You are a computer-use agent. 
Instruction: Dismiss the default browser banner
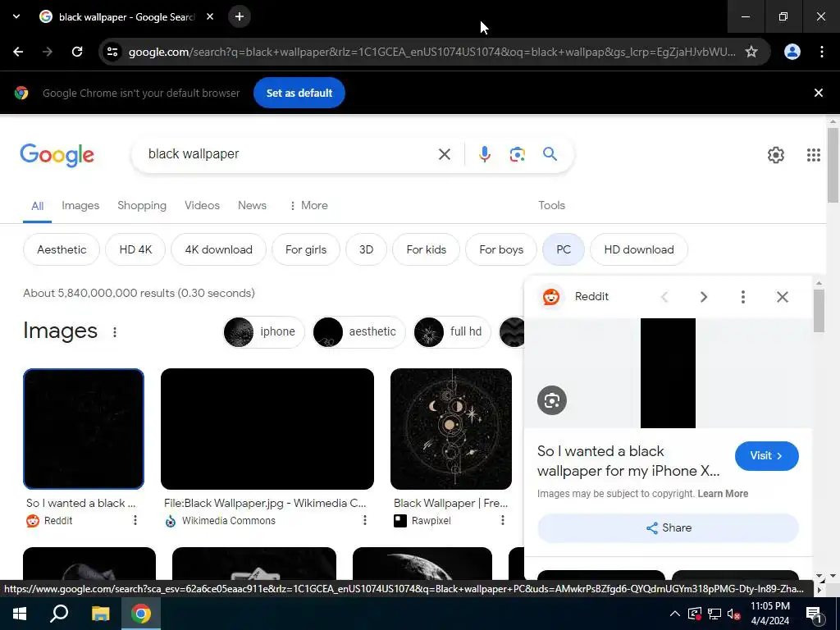pyautogui.click(x=819, y=93)
